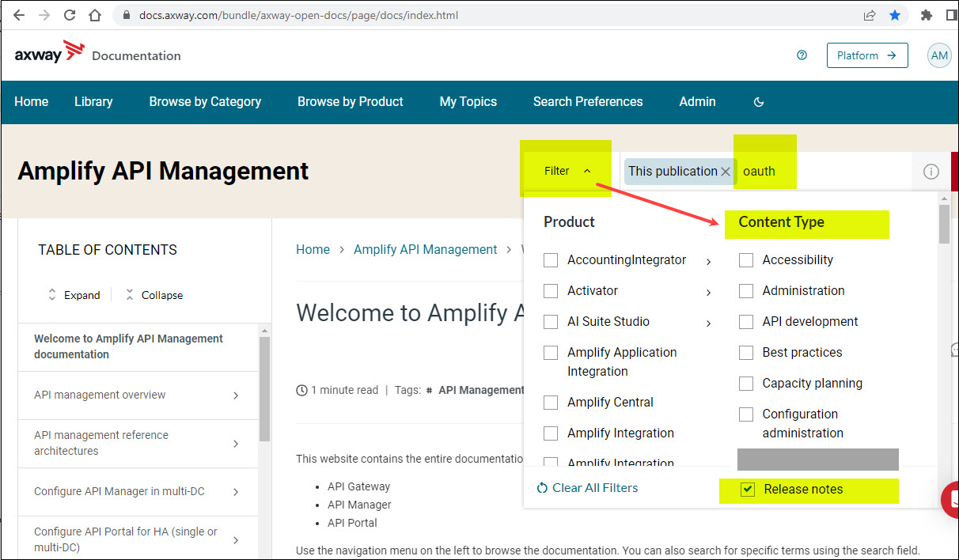Click the Platform button
Image resolution: width=959 pixels, height=560 pixels.
[866, 55]
